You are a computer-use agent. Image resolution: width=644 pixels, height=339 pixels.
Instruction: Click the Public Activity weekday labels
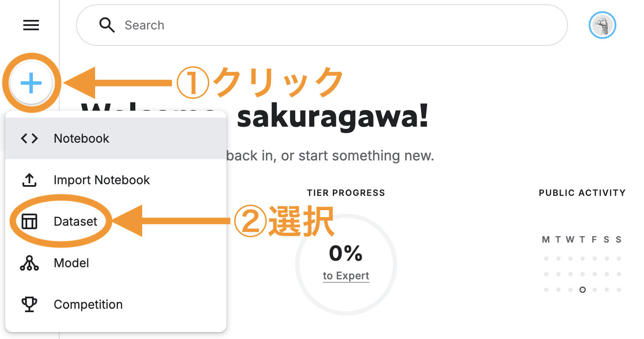point(582,239)
